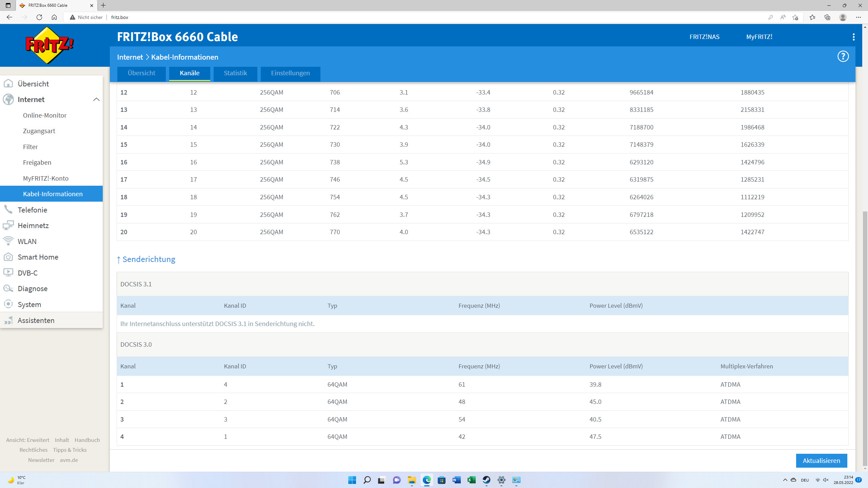This screenshot has height=488, width=868.
Task: Click the DVB-C monitor icon
Action: click(x=8, y=273)
